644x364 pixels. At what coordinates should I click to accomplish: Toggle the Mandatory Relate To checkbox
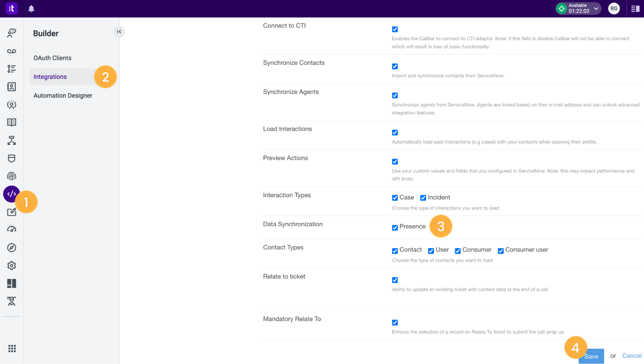coord(395,323)
